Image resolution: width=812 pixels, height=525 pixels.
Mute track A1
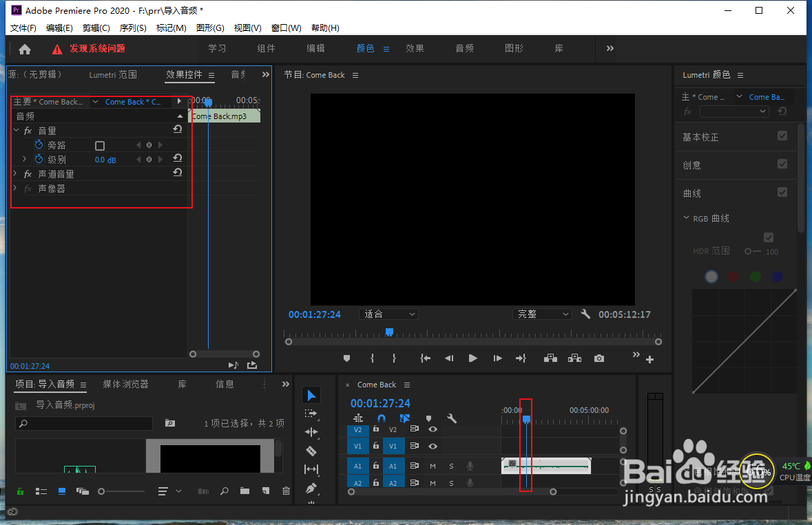[x=433, y=466]
